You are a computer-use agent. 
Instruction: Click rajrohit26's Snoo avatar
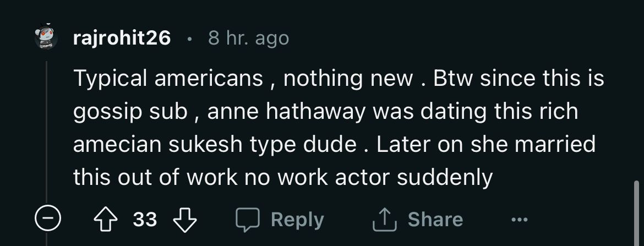coord(47,39)
